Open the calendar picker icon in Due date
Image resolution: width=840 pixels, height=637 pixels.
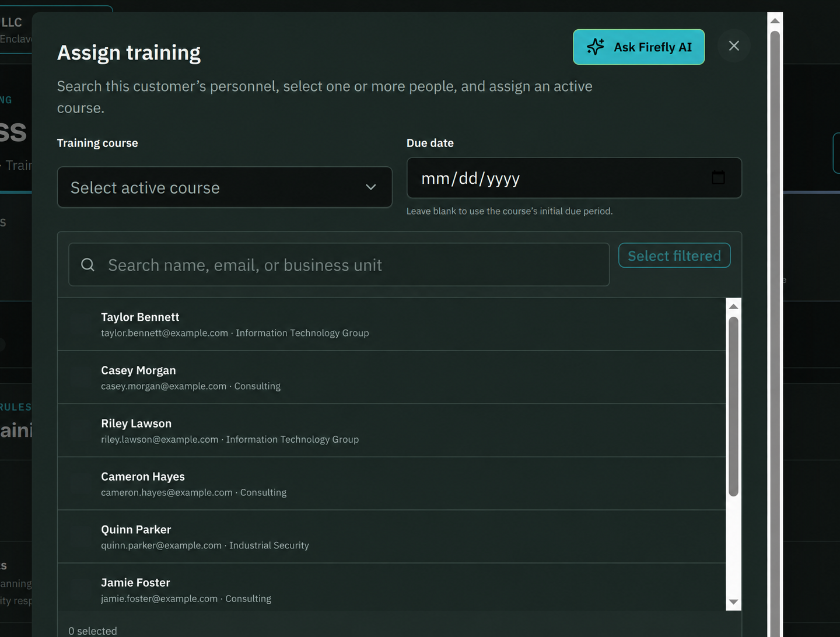click(x=718, y=177)
